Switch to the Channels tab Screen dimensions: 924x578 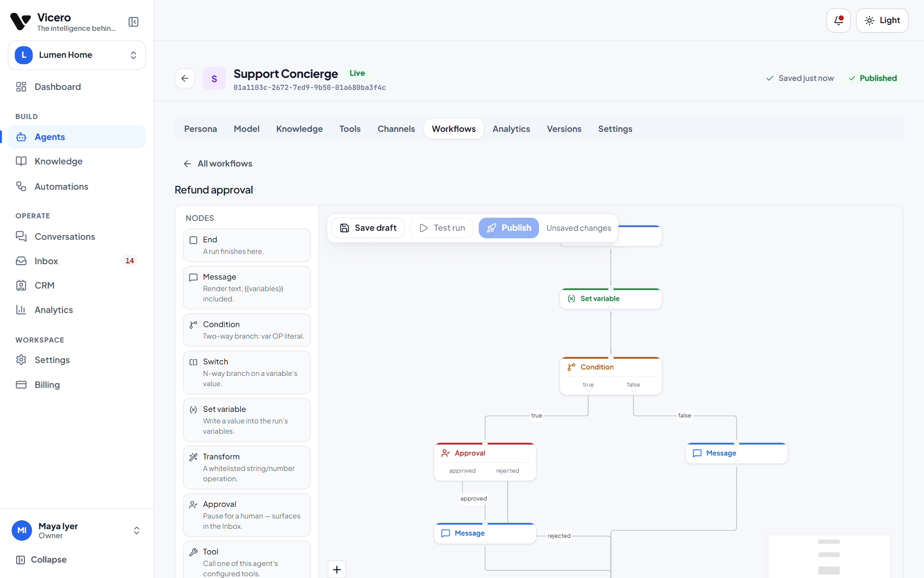click(x=396, y=129)
